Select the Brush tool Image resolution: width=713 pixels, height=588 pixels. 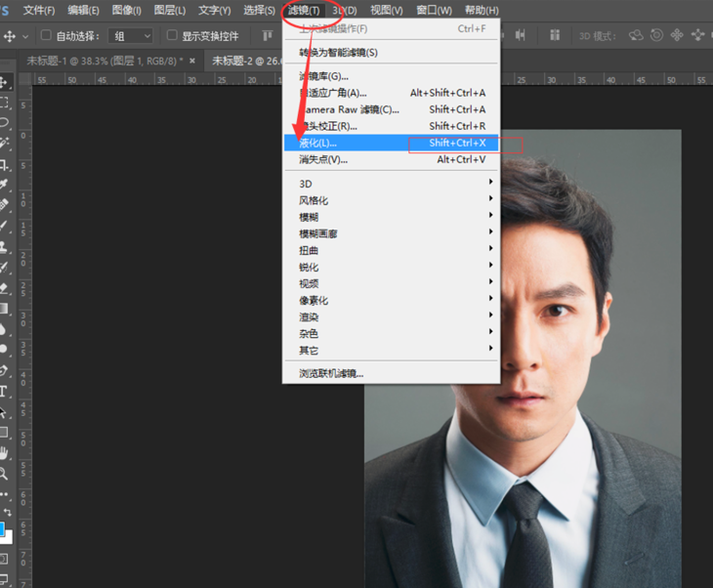point(4,225)
